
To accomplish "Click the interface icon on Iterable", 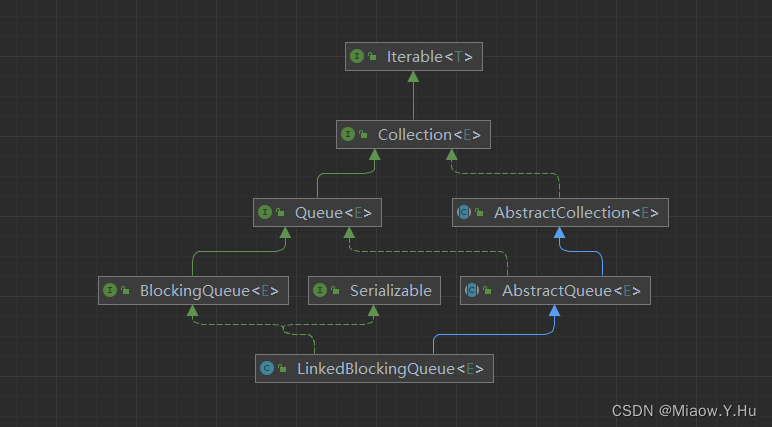I will pos(357,56).
